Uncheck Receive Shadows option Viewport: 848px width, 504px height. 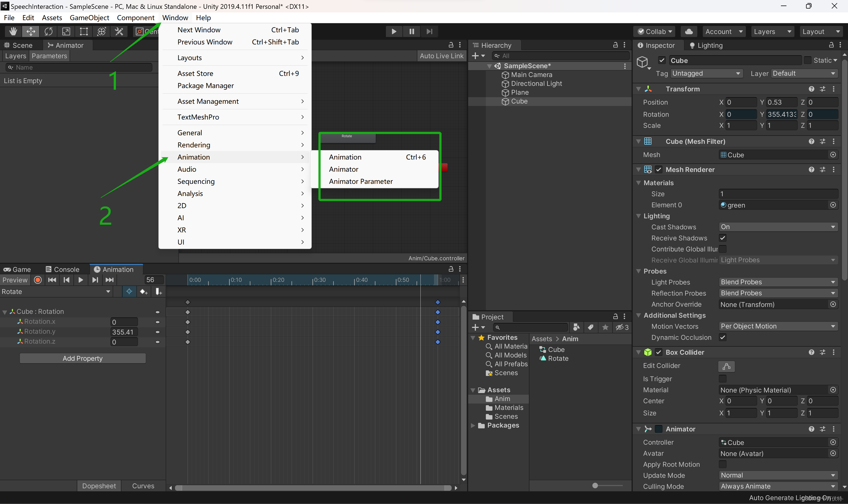(722, 238)
